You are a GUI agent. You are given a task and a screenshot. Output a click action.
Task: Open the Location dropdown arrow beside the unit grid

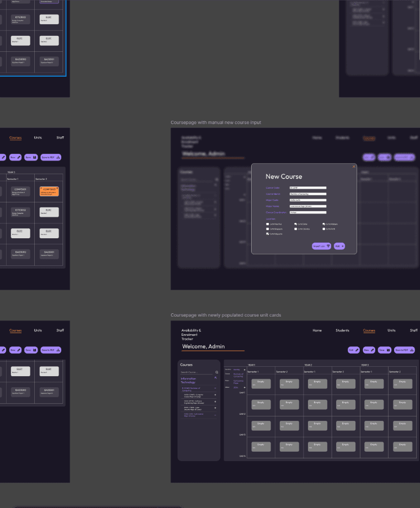244,370
